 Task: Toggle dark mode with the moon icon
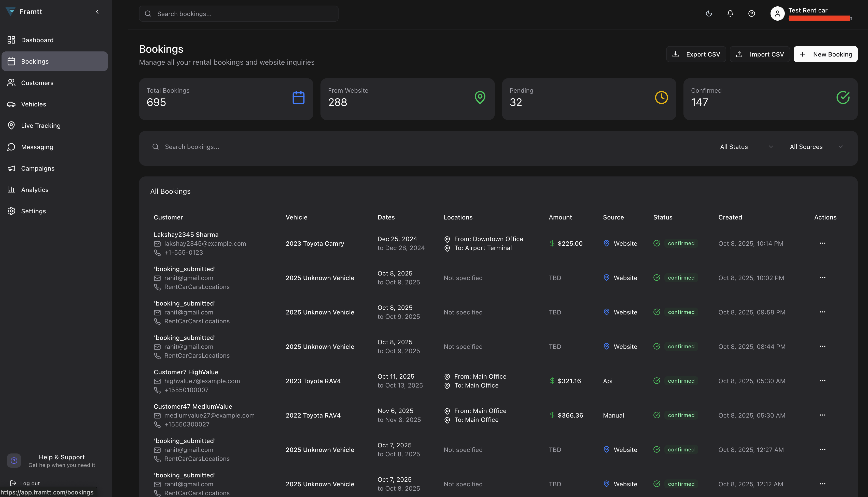pyautogui.click(x=709, y=13)
